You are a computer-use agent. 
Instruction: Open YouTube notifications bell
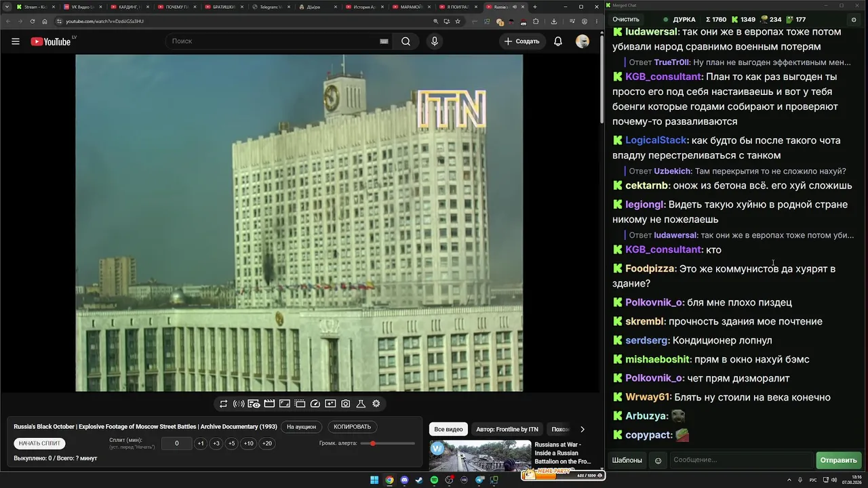(x=558, y=41)
